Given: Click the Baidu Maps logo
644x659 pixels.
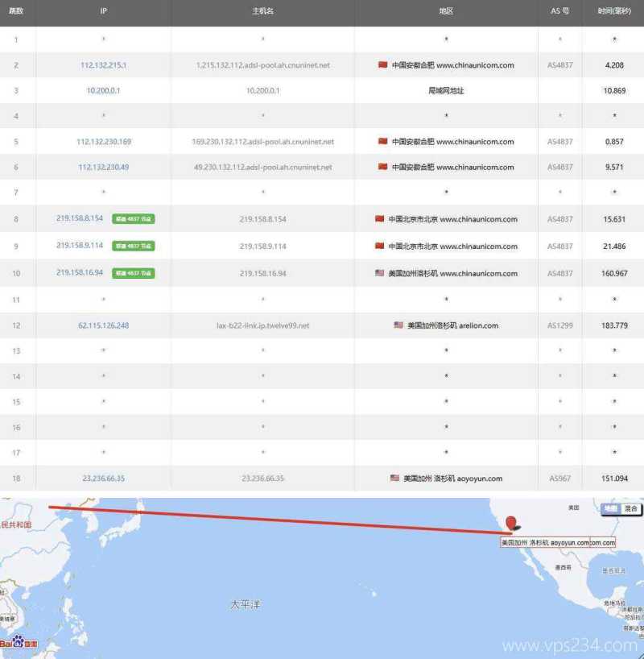Looking at the screenshot, I should click(18, 642).
